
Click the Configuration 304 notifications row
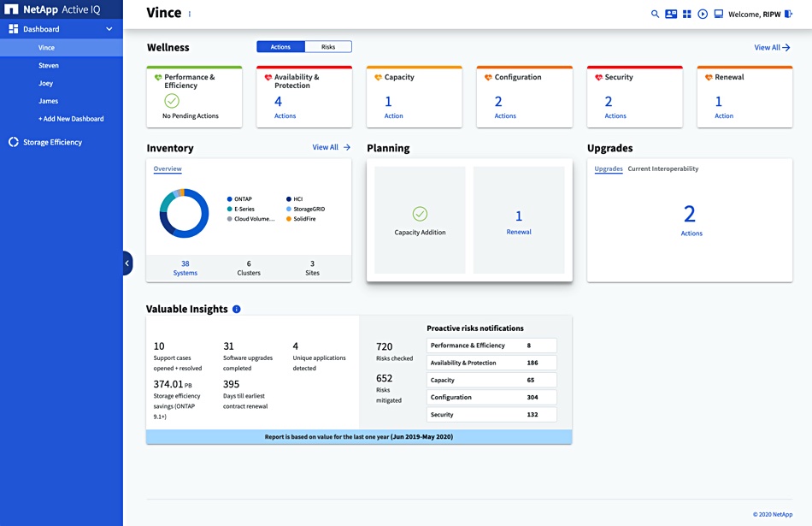491,397
